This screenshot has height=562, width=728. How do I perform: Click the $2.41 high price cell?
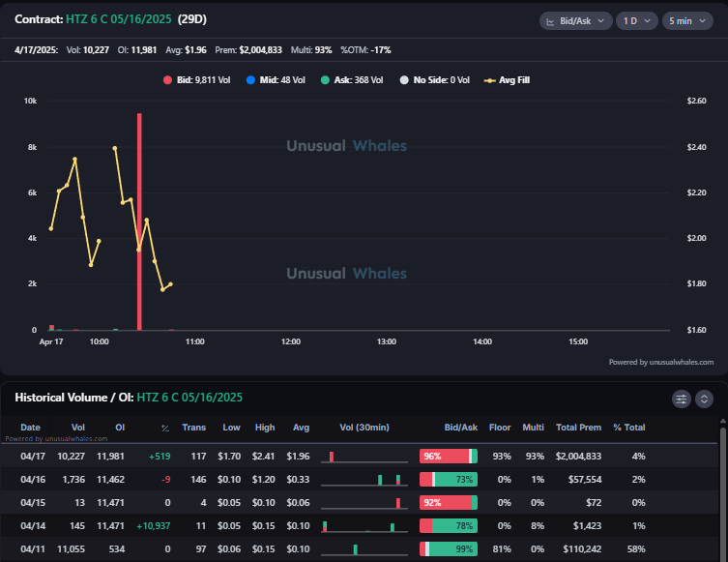tap(263, 457)
